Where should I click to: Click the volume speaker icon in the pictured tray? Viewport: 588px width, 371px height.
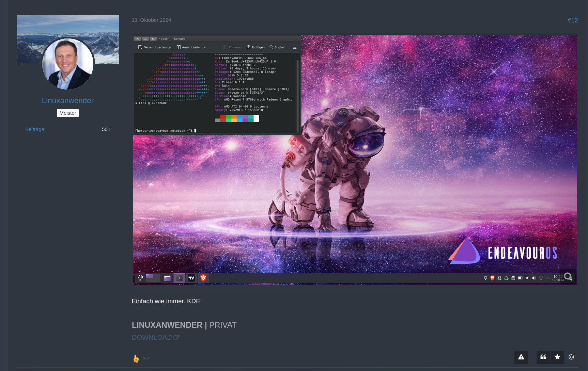[x=534, y=278]
